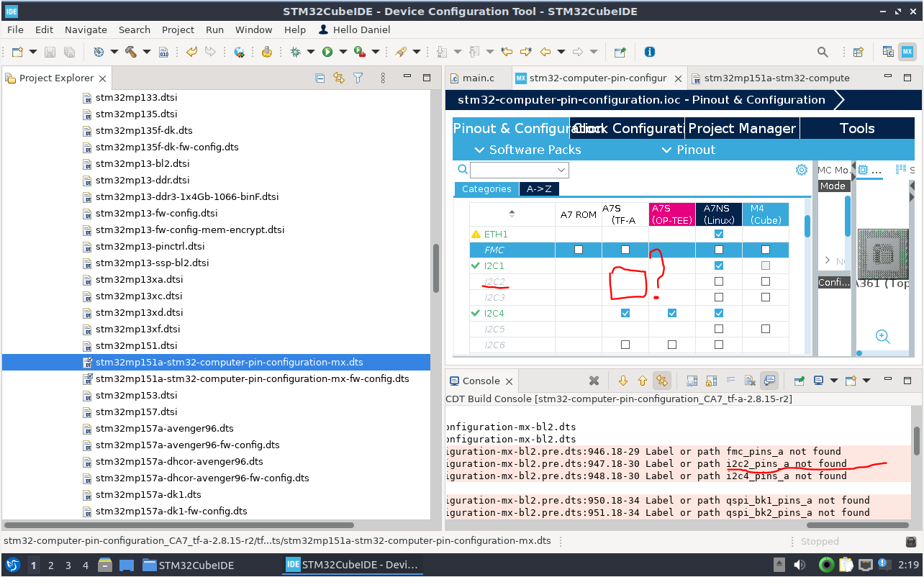Zoom into the chip pinout with magnifier icon
The height and width of the screenshot is (577, 924).
pos(882,336)
